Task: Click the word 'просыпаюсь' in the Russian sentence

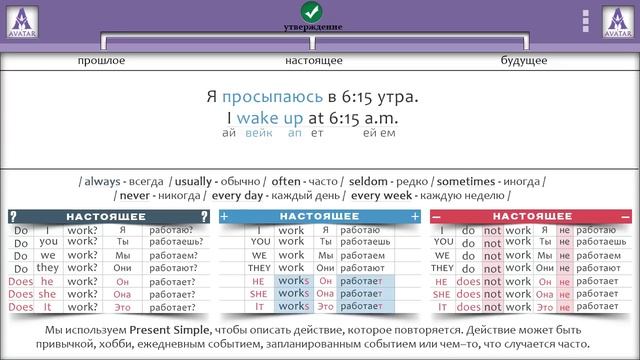Action: (x=272, y=97)
